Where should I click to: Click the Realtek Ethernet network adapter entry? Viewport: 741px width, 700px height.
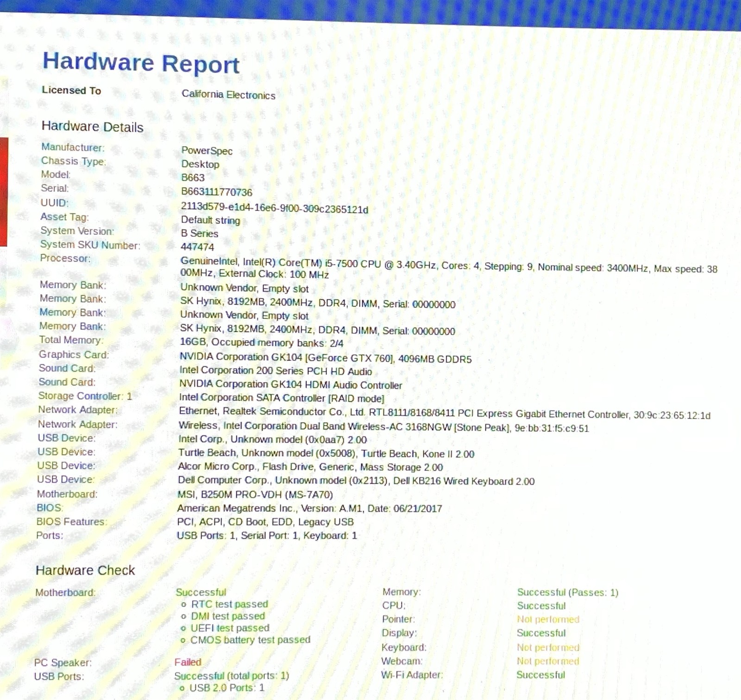click(x=445, y=413)
